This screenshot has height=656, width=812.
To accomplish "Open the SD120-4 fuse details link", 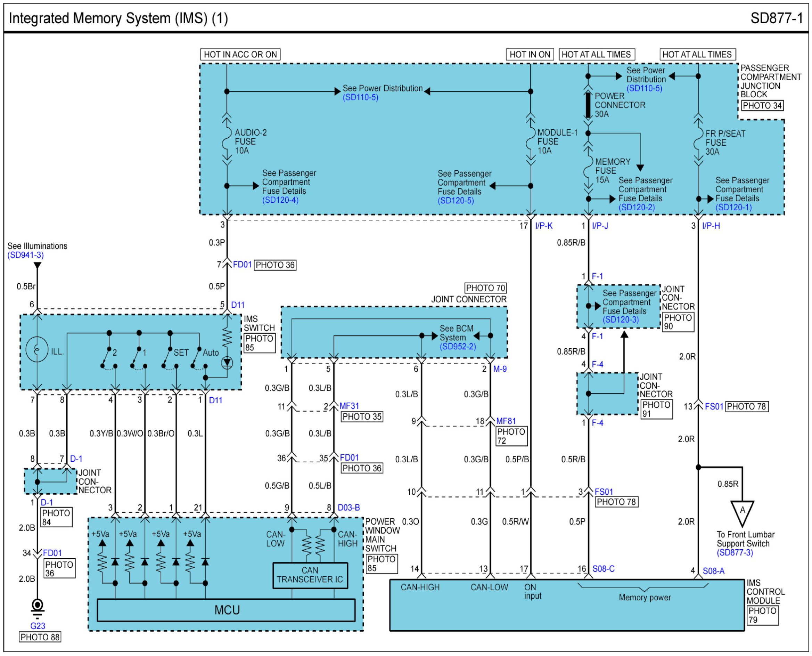I will [280, 200].
